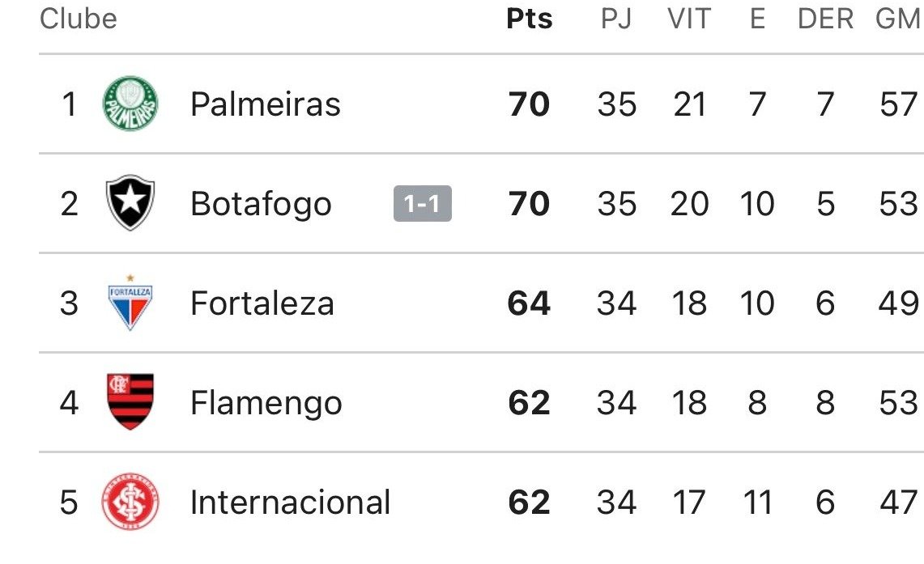This screenshot has height=564, width=924.
Task: Click the PJ column header
Action: 617,19
